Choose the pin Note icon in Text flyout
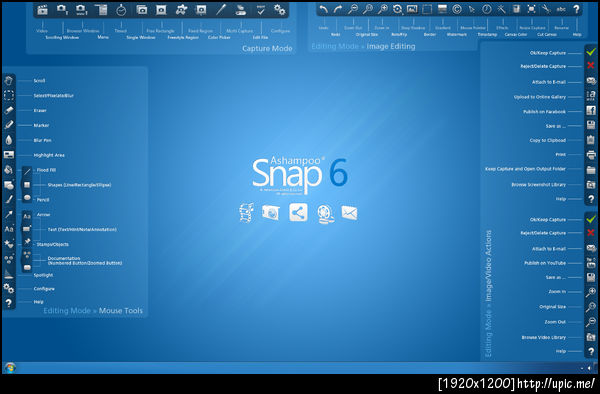Viewport: 600px width, 394px height. [27, 241]
